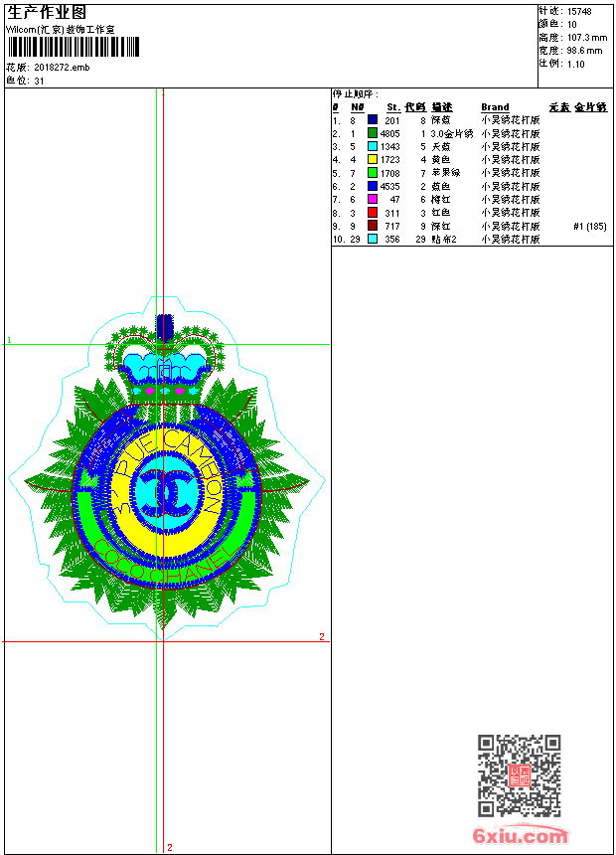Select the description 梅红

[441, 200]
